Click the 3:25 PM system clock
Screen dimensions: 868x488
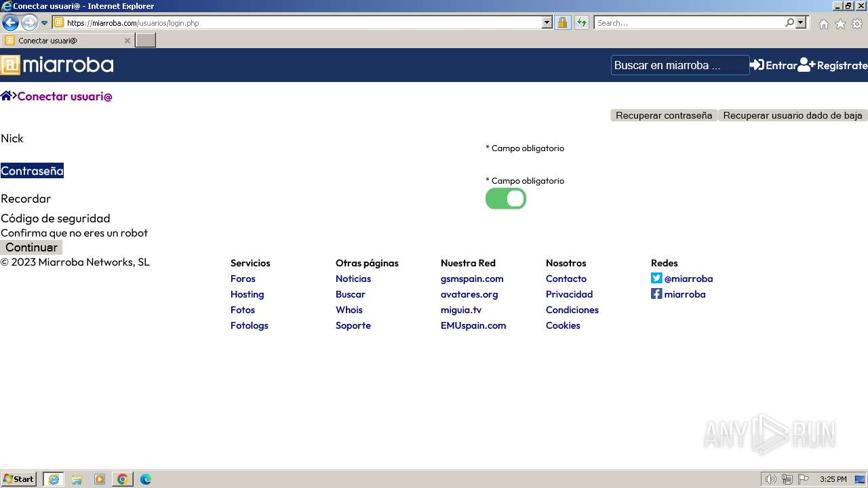point(833,479)
